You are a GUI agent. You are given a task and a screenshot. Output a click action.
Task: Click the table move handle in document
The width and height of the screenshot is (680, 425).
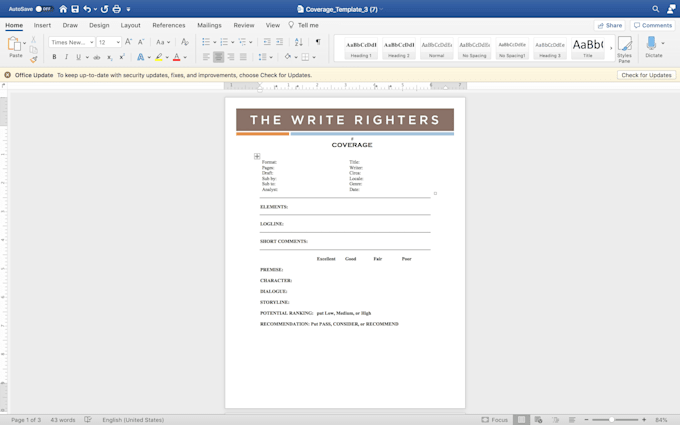257,156
